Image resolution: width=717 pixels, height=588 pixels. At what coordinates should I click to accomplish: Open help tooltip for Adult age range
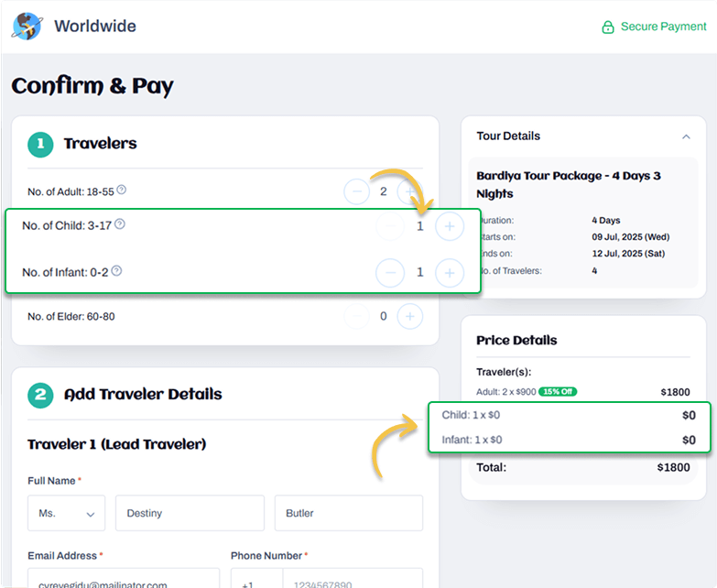(121, 190)
